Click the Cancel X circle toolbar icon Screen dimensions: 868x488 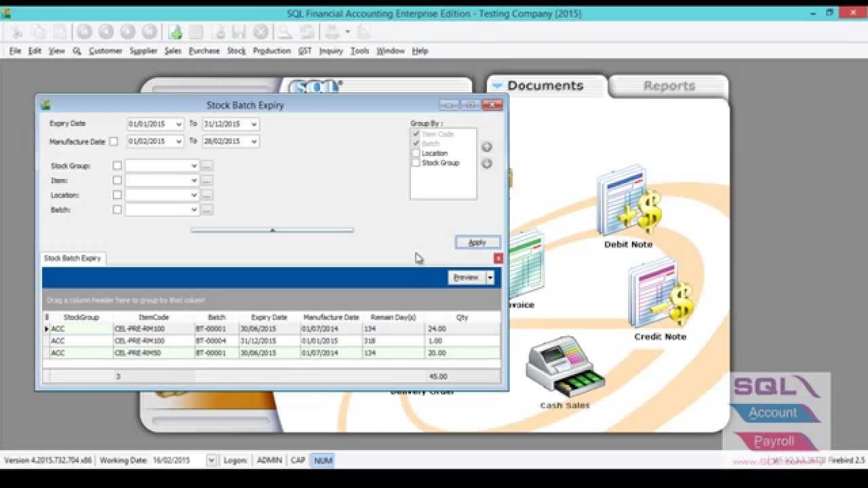[x=260, y=32]
